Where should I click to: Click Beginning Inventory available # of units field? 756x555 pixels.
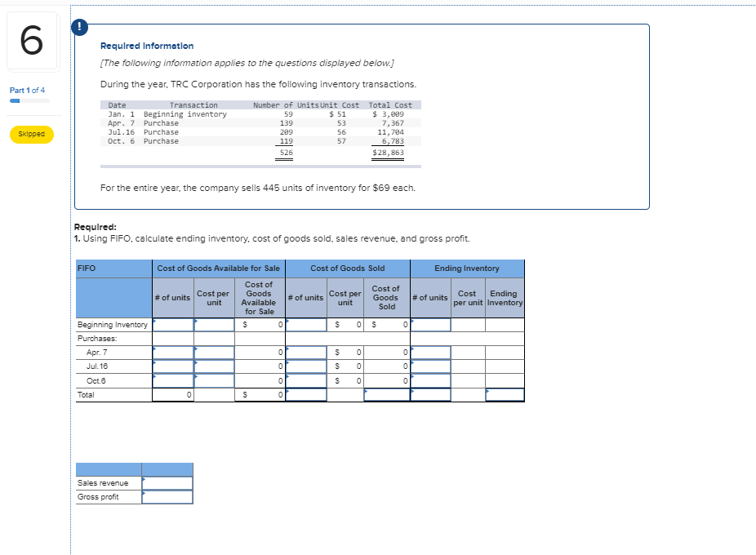[x=173, y=325]
